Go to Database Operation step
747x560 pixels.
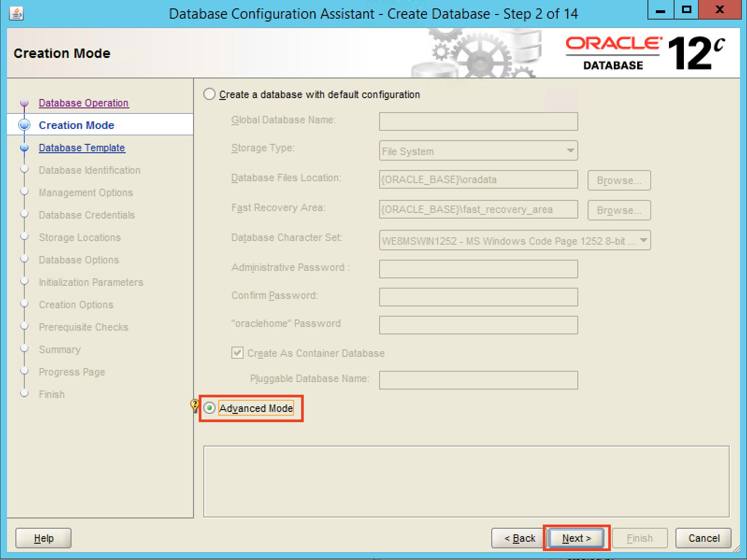[84, 103]
